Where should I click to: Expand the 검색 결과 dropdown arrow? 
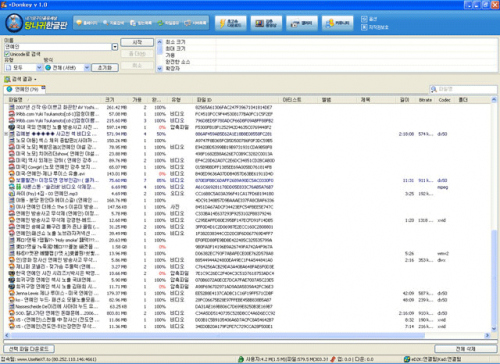coord(35,79)
